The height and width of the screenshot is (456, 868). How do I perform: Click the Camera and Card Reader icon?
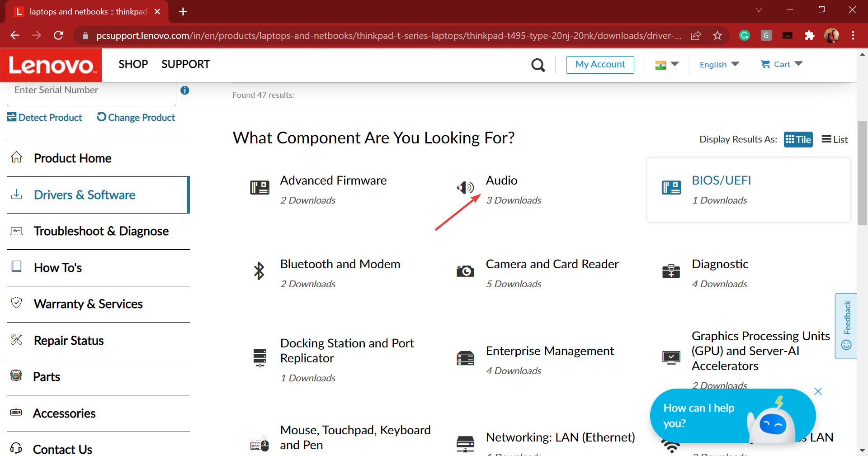click(465, 271)
